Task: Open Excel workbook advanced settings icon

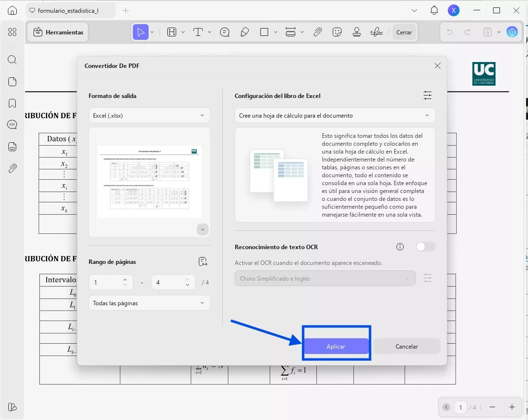Action: [427, 96]
